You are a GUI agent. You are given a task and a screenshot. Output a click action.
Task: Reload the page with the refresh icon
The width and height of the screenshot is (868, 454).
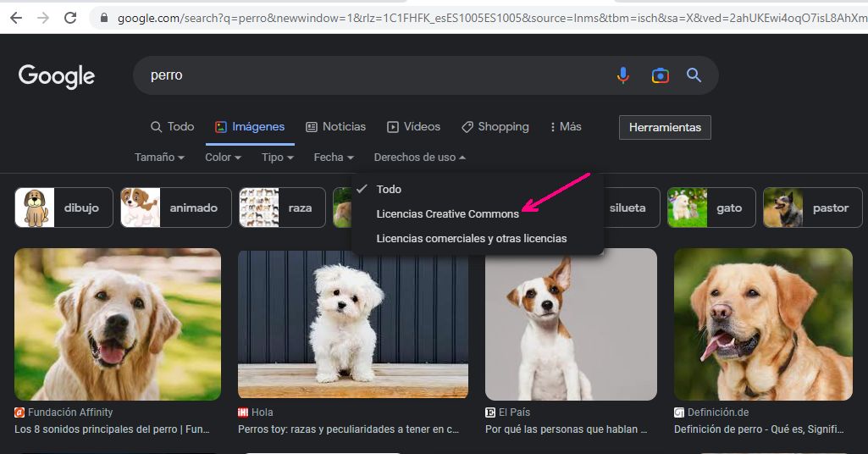point(70,18)
